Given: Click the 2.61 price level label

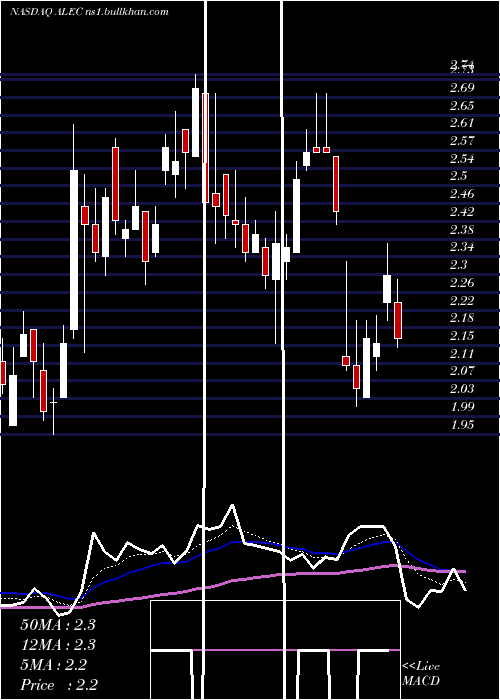Looking at the screenshot, I should pos(462,123).
